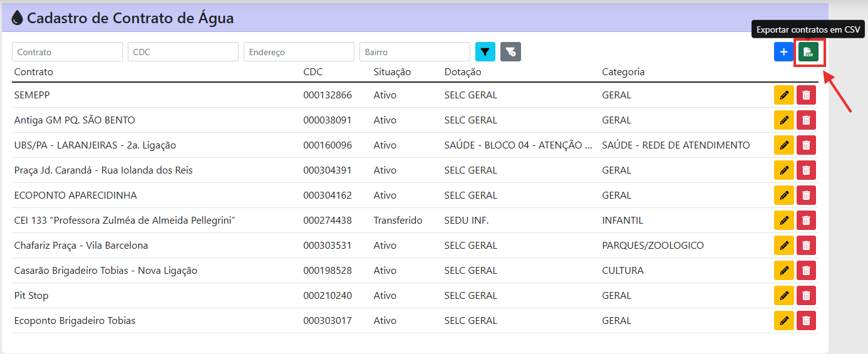Focus the CDC filter text box

[x=183, y=52]
